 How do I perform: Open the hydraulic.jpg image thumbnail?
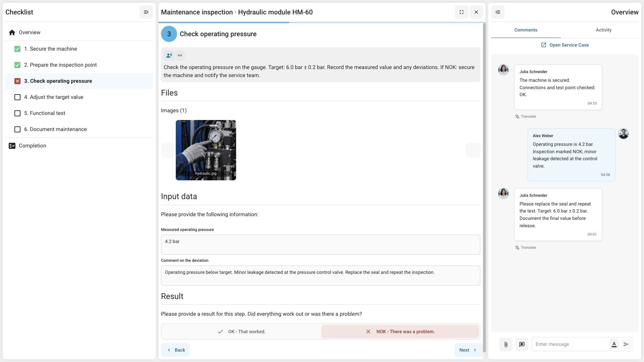206,150
